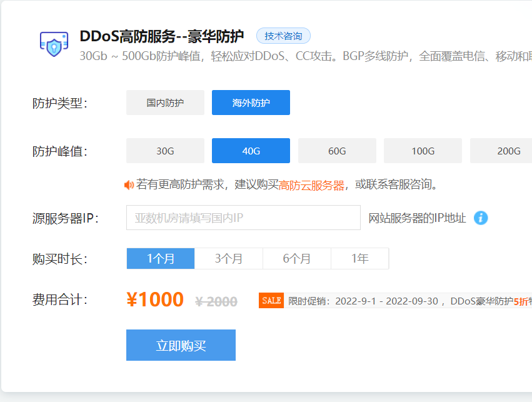This screenshot has width=532, height=402.
Task: Click the blue info icon beside IP地址
Action: (480, 218)
